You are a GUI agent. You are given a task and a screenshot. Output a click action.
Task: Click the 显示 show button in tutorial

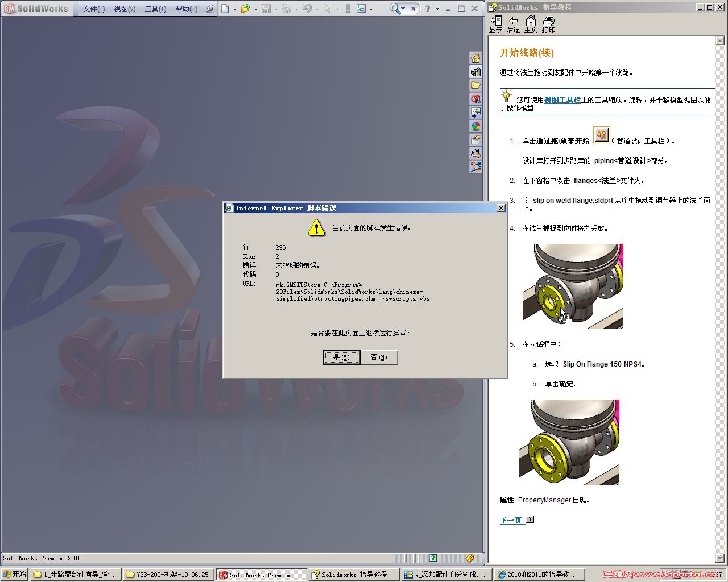click(496, 25)
